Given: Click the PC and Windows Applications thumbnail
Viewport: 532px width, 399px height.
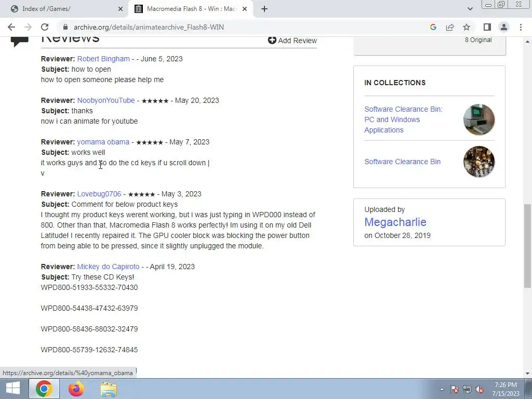Looking at the screenshot, I should click(x=478, y=119).
